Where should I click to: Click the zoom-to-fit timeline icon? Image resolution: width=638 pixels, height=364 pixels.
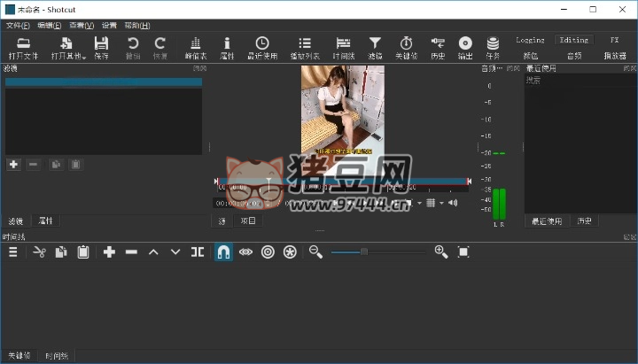(x=463, y=252)
